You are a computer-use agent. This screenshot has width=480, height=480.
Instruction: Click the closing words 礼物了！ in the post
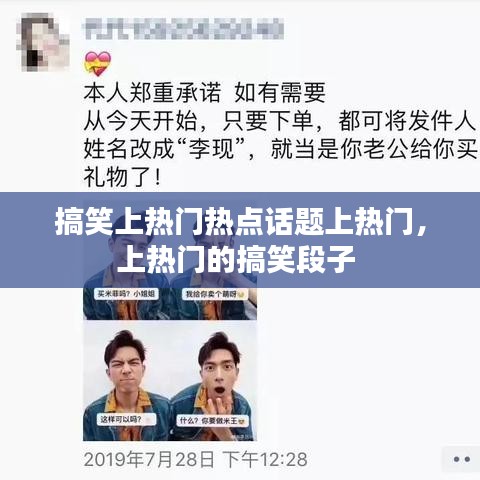pos(123,177)
